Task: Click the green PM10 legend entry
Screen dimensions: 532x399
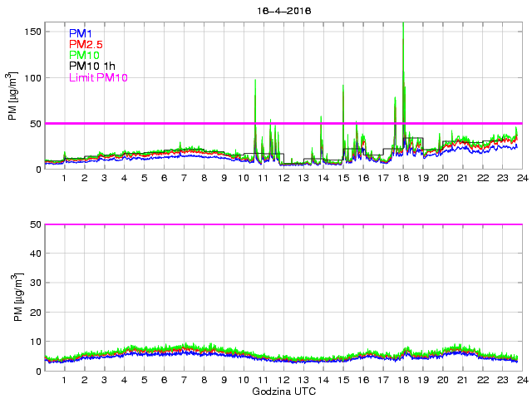Action: [86, 55]
